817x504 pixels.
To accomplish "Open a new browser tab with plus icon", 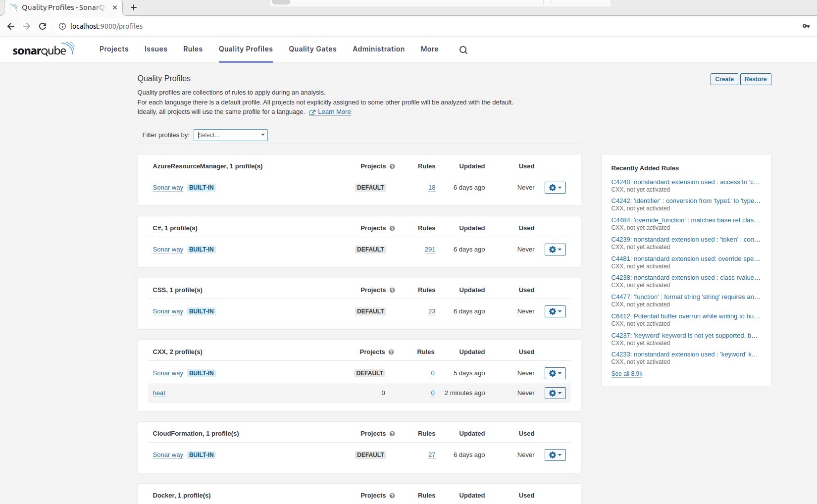I will [x=134, y=7].
